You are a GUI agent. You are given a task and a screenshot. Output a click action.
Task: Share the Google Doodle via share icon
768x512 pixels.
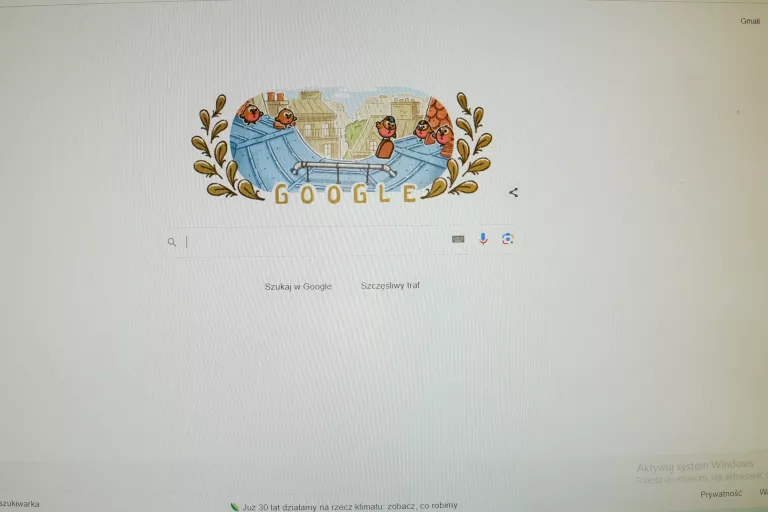[513, 193]
